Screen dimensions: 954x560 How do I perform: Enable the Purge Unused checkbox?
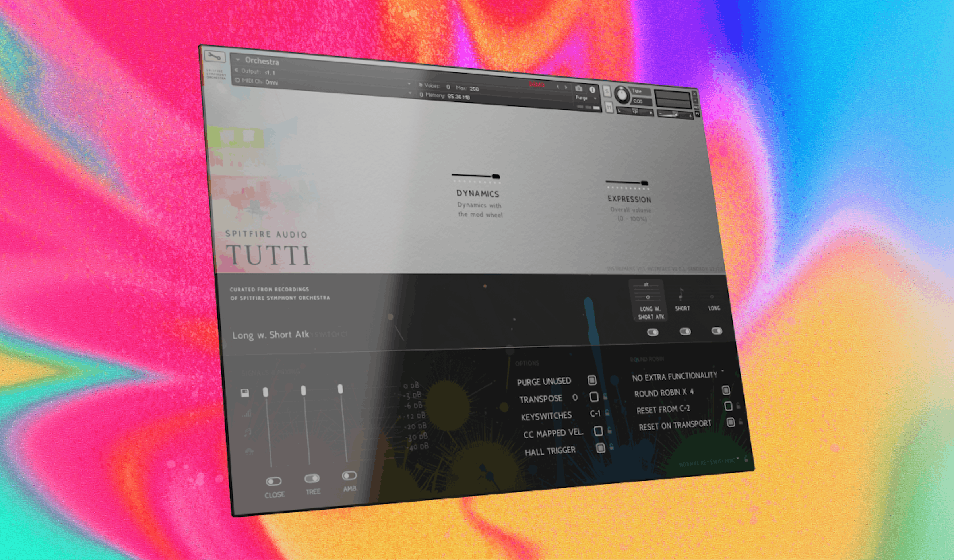tap(592, 380)
